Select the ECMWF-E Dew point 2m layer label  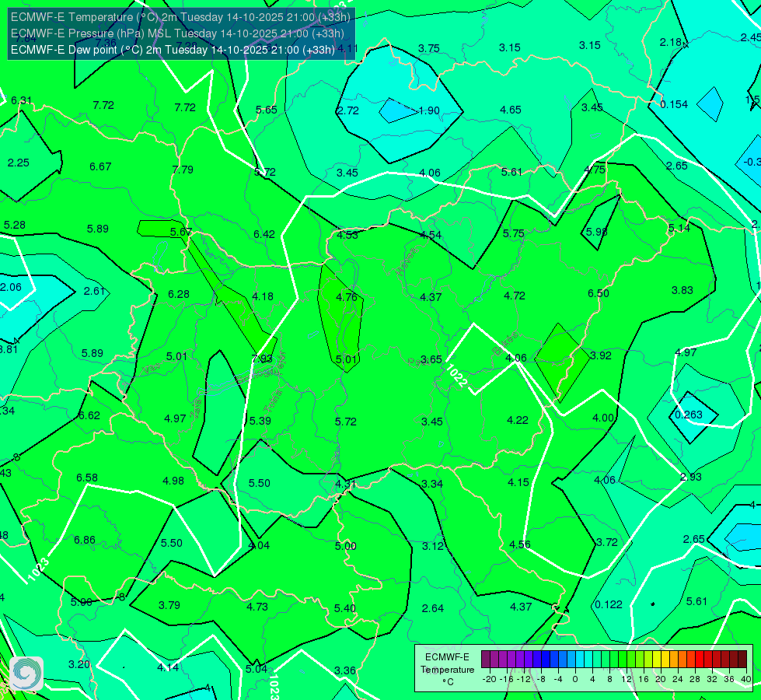click(173, 50)
